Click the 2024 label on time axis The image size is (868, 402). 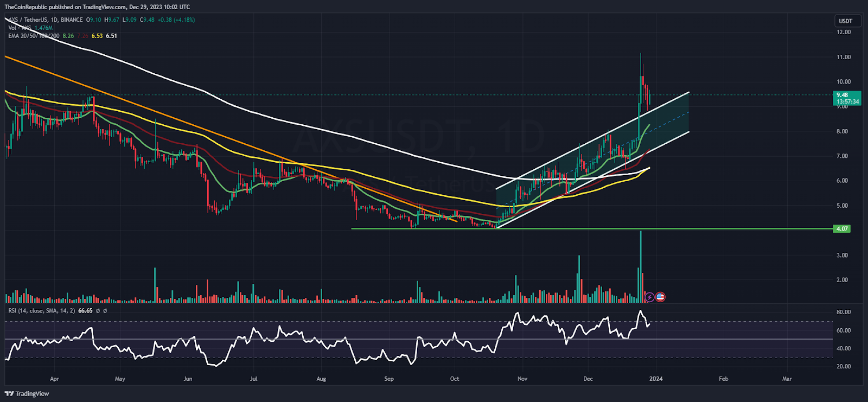(656, 379)
